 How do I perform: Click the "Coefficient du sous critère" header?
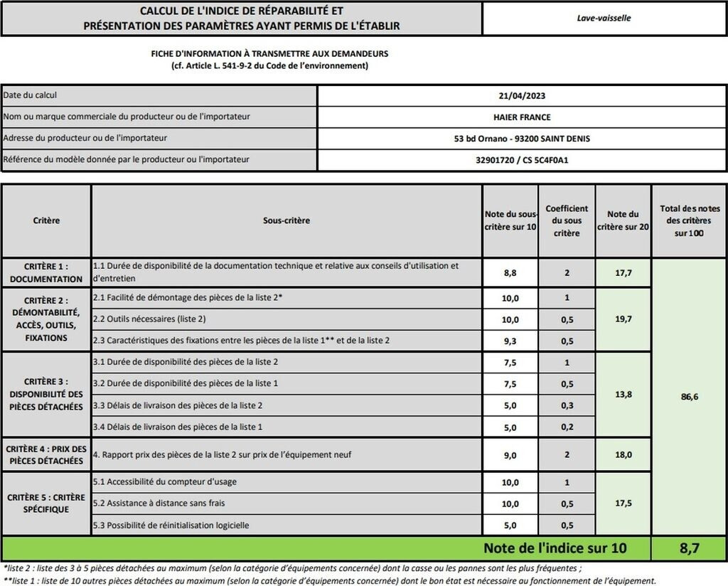pyautogui.click(x=567, y=220)
